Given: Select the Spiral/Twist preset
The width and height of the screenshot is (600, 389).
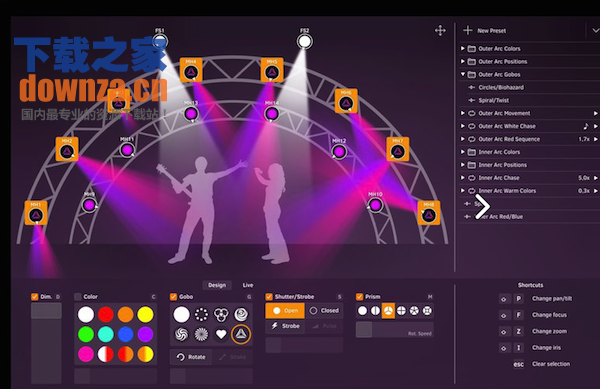Looking at the screenshot, I should pyautogui.click(x=494, y=100).
